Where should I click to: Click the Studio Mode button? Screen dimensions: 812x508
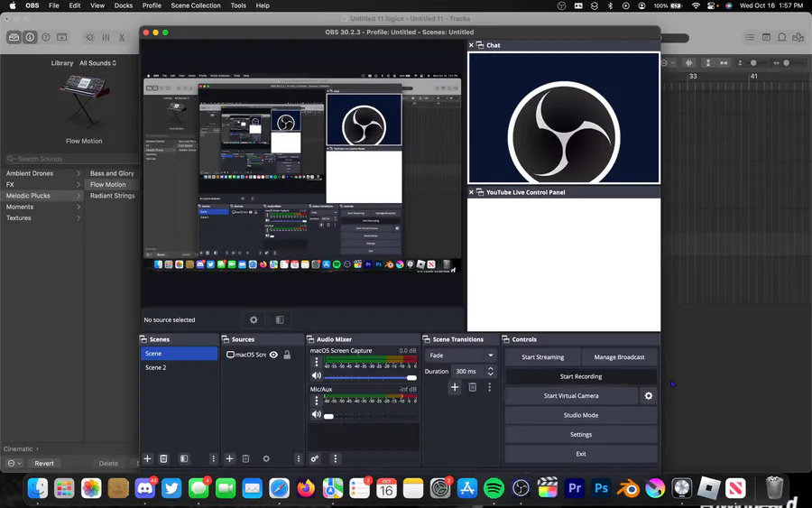point(580,415)
